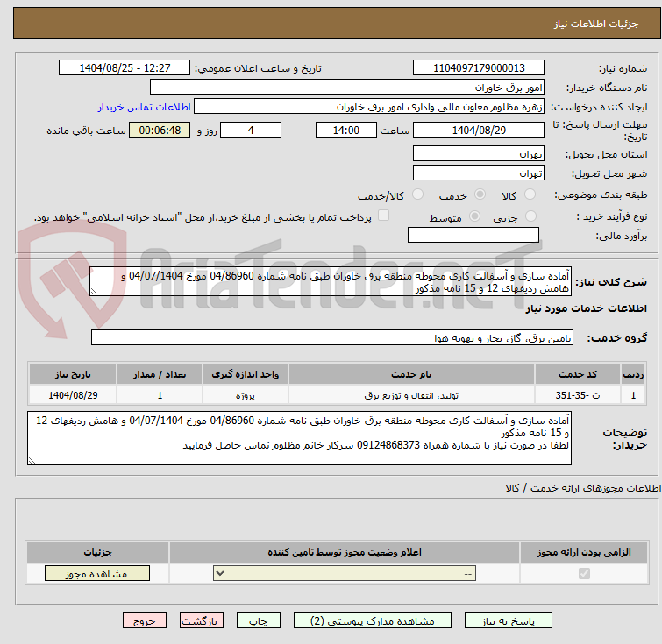Click the buyer organization name field
This screenshot has height=644, width=662.
click(x=347, y=88)
